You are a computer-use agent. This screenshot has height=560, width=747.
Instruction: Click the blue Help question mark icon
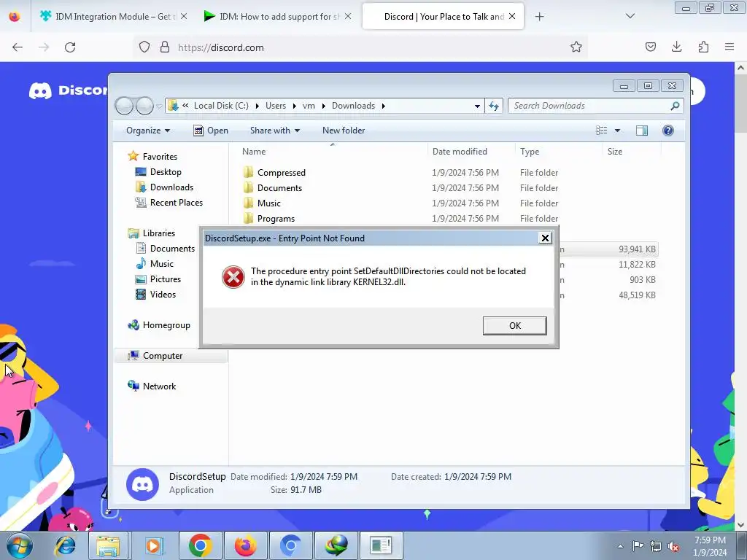(668, 131)
